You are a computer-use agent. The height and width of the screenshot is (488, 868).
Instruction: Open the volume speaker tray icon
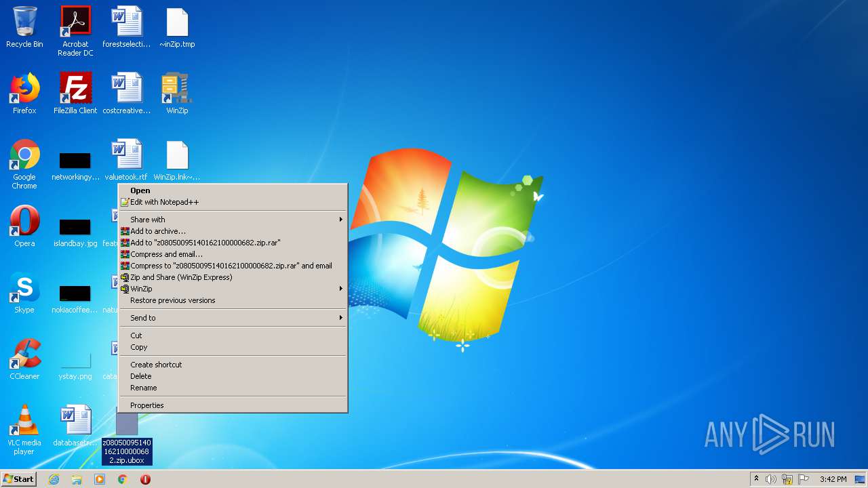coord(771,479)
